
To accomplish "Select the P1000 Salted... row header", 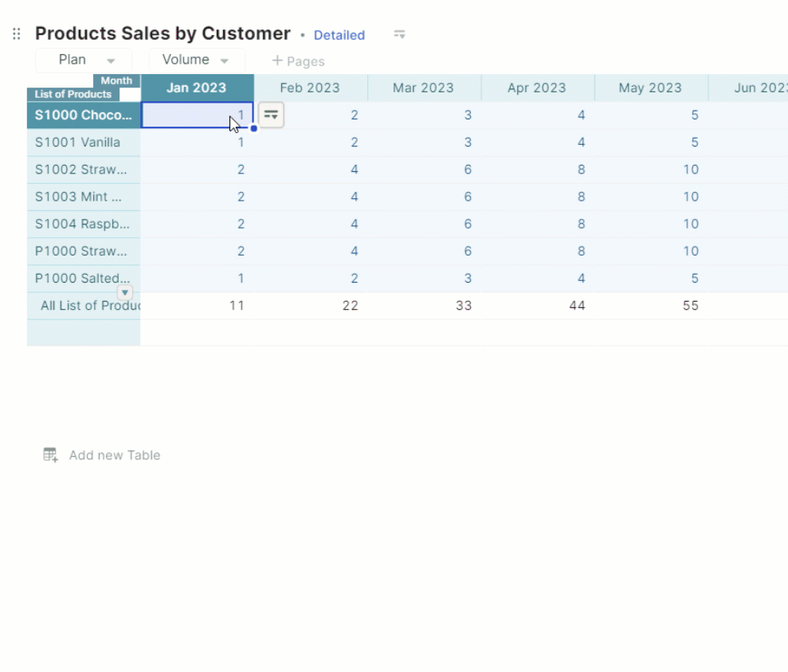I will point(84,278).
